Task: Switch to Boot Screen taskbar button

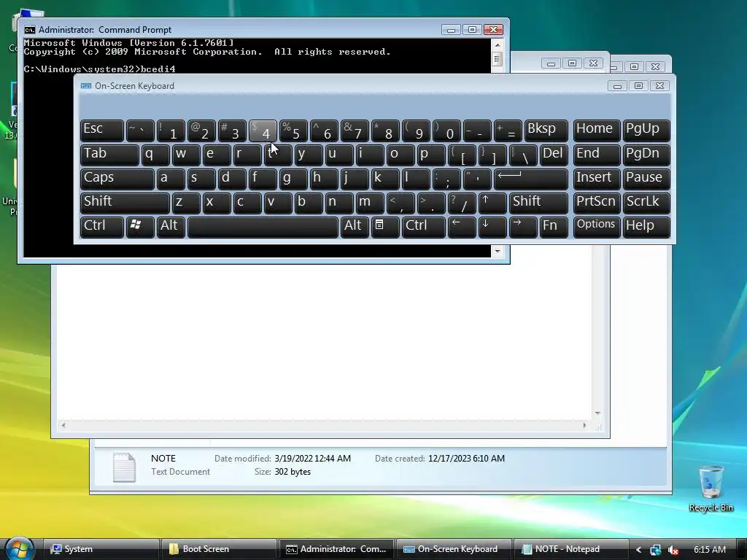Action: click(219, 549)
